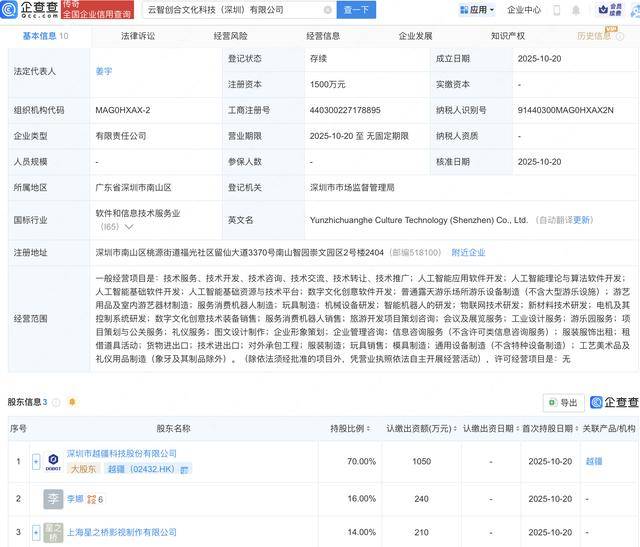Click the 企查查 logo in header
This screenshot has width=640, height=547.
pos(31,10)
